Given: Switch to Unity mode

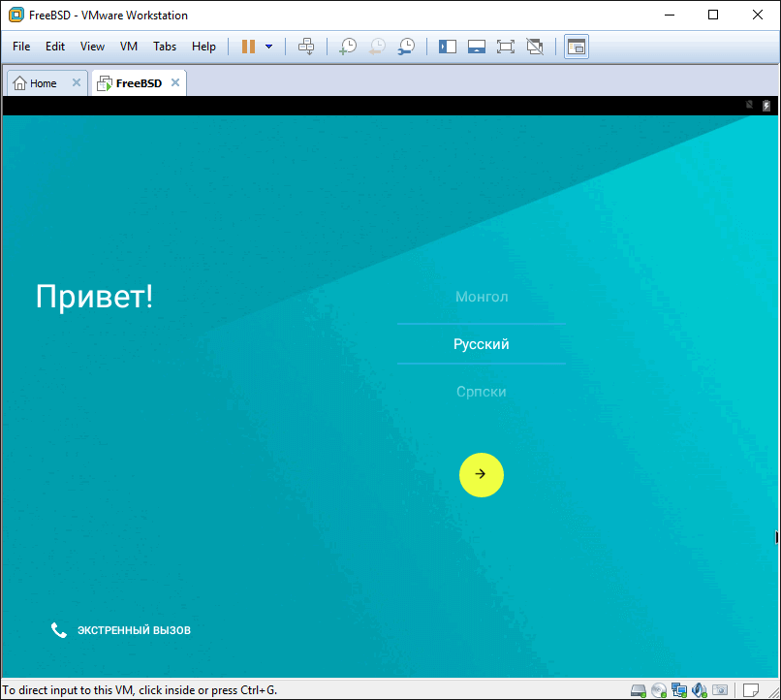Looking at the screenshot, I should pyautogui.click(x=535, y=47).
